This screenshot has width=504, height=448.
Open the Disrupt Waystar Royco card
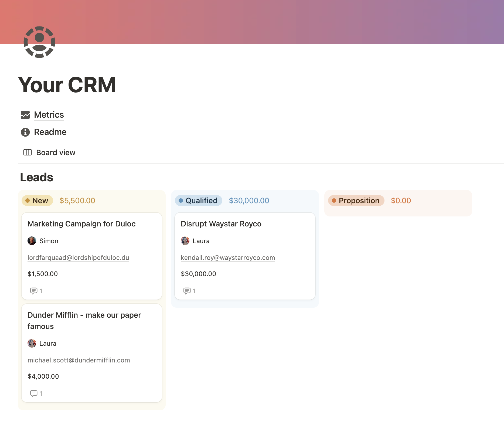[221, 224]
